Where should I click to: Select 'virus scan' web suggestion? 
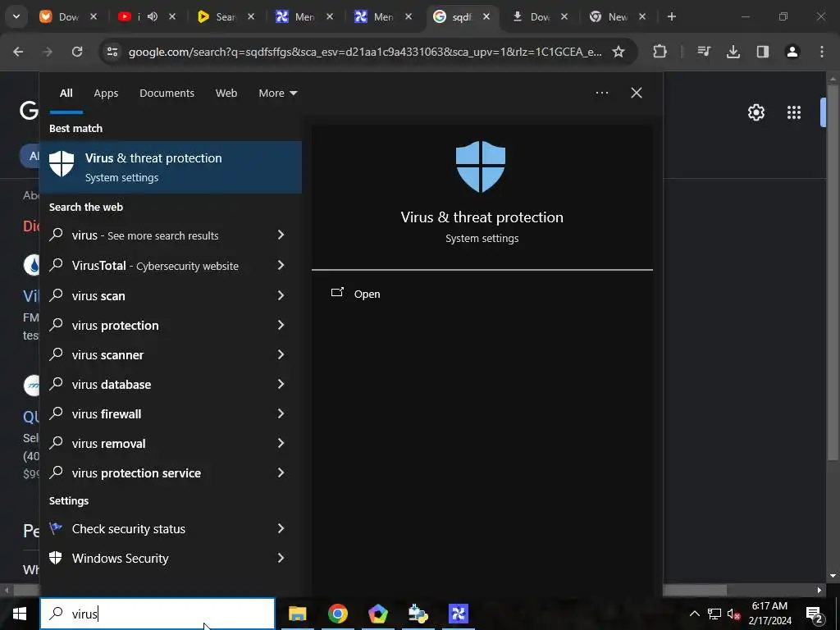click(98, 295)
